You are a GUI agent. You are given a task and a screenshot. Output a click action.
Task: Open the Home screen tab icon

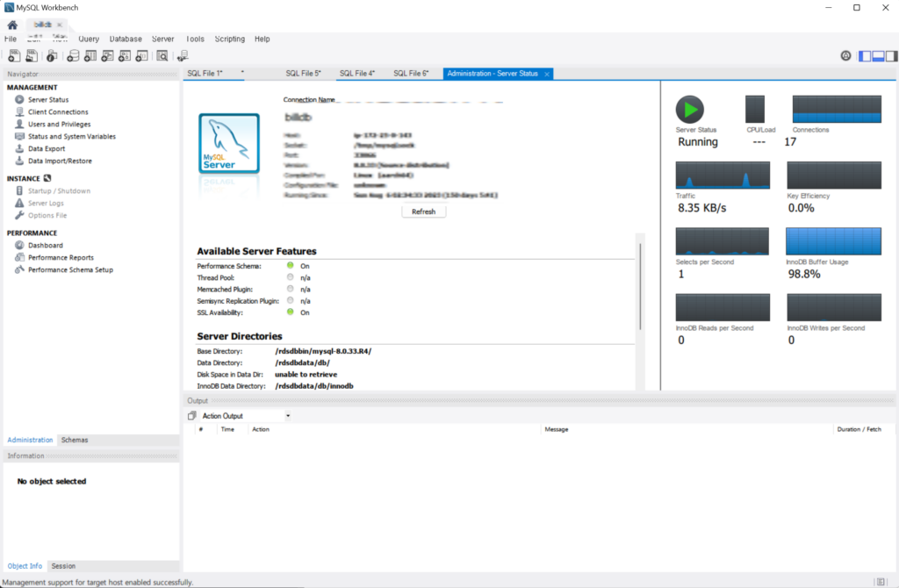click(12, 25)
